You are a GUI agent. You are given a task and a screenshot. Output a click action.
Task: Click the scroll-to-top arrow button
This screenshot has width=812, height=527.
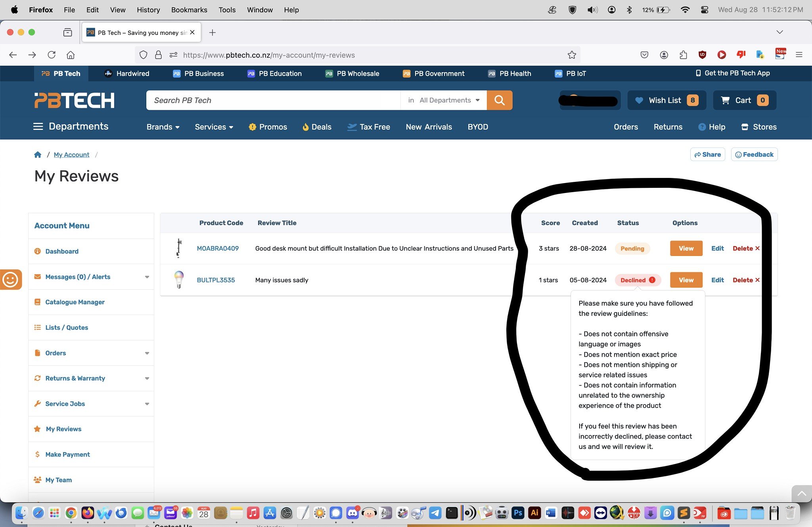[801, 494]
